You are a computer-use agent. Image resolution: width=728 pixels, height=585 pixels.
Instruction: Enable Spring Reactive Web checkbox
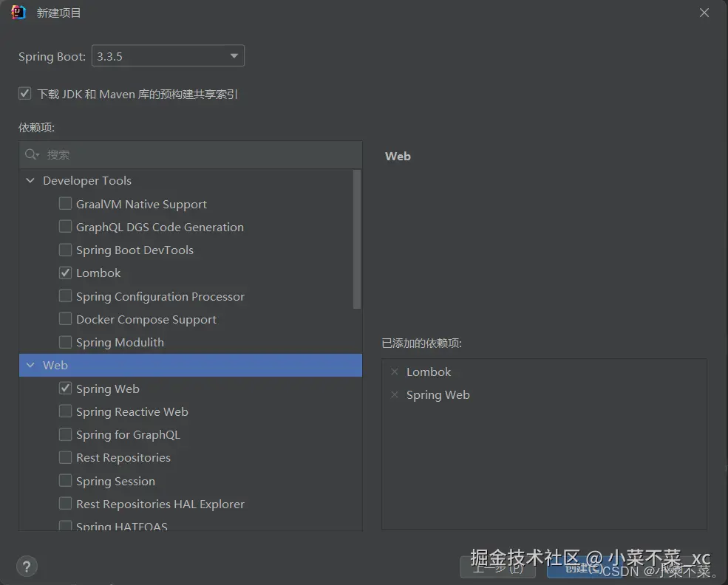click(65, 411)
